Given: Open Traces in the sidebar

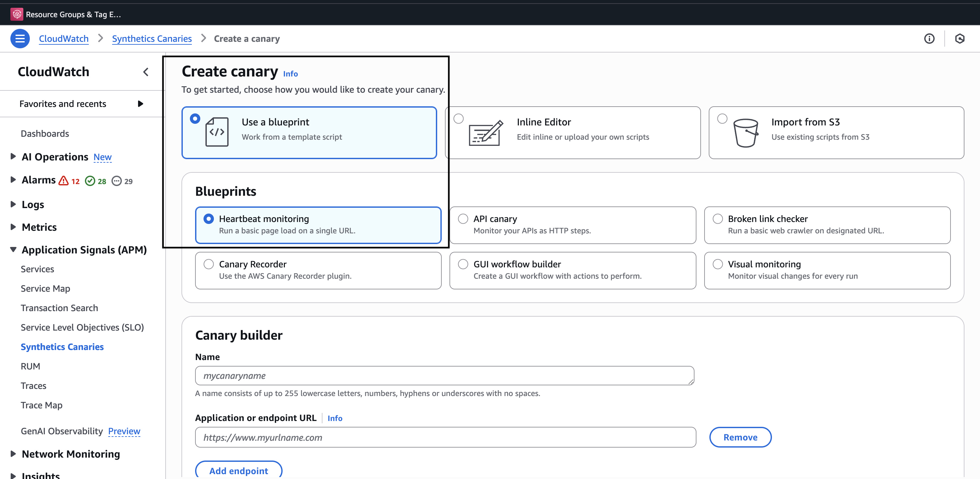Looking at the screenshot, I should pyautogui.click(x=33, y=385).
